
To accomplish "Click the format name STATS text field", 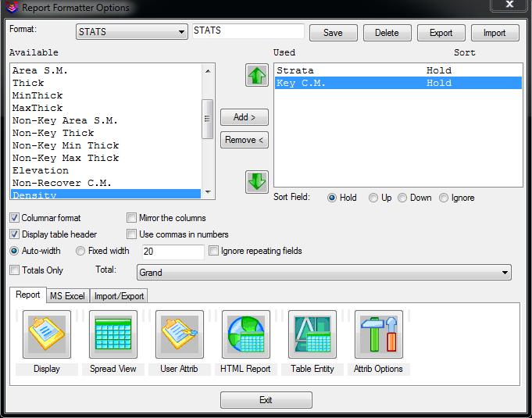I will [x=248, y=31].
